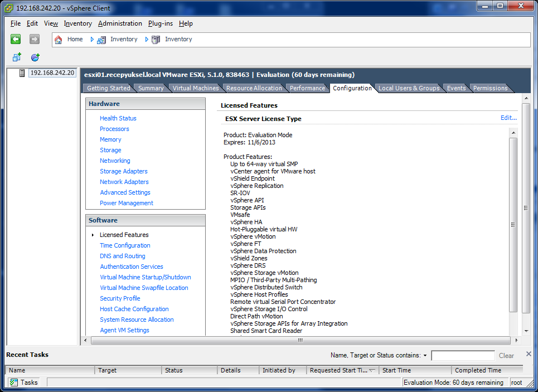Click right arrow of horizontal scrollbar
Viewport: 538px width, 392px height.
tap(516, 340)
